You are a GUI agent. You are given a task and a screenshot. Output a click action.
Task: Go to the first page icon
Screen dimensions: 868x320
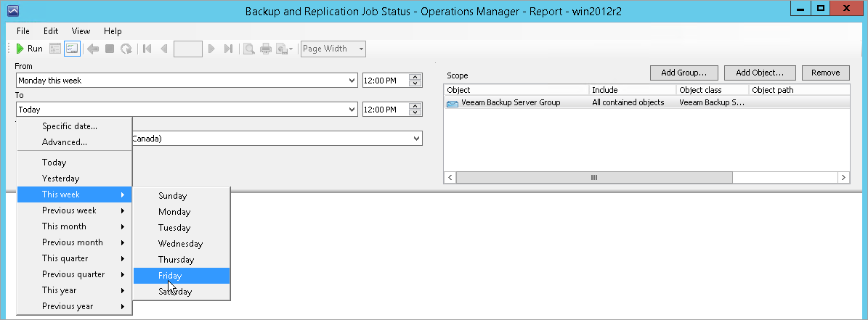point(147,49)
